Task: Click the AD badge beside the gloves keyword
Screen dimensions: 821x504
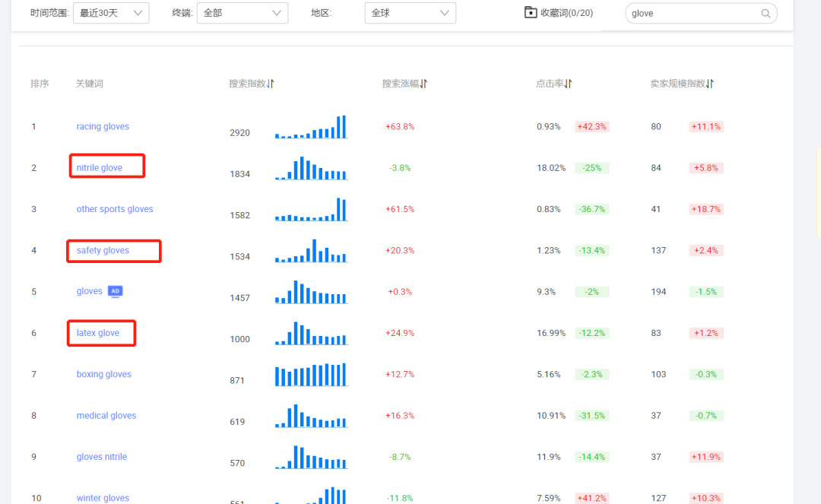Action: 115,290
